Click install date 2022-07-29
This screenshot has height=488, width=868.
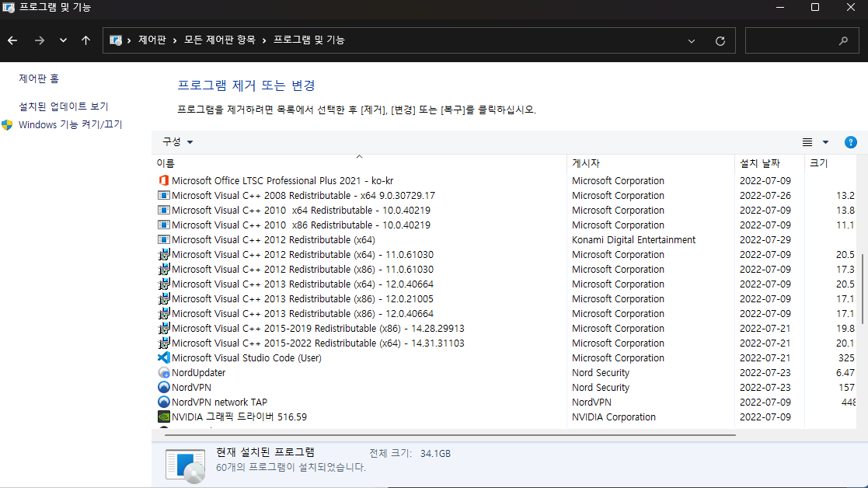tap(765, 239)
